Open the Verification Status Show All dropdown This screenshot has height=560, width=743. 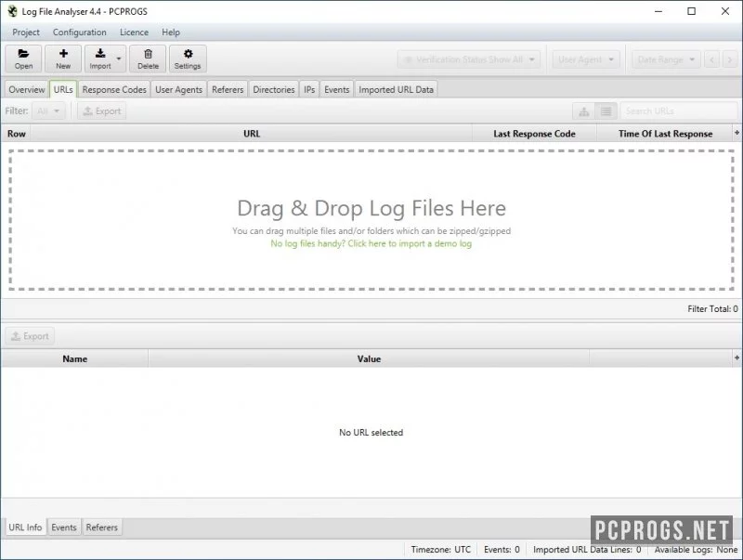[469, 59]
